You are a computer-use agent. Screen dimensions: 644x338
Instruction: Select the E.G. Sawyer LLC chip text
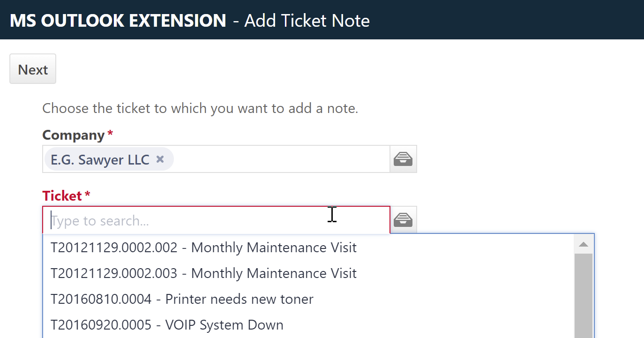[100, 159]
